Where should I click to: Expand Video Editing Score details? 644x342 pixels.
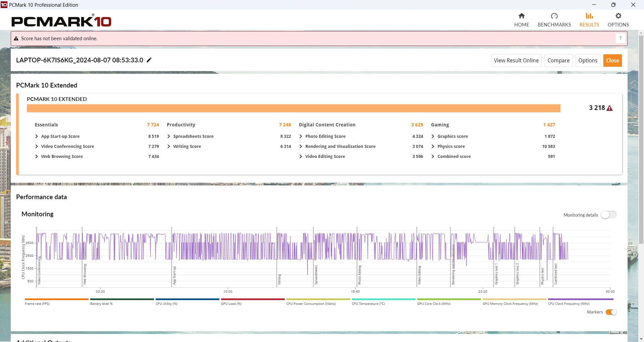click(301, 156)
